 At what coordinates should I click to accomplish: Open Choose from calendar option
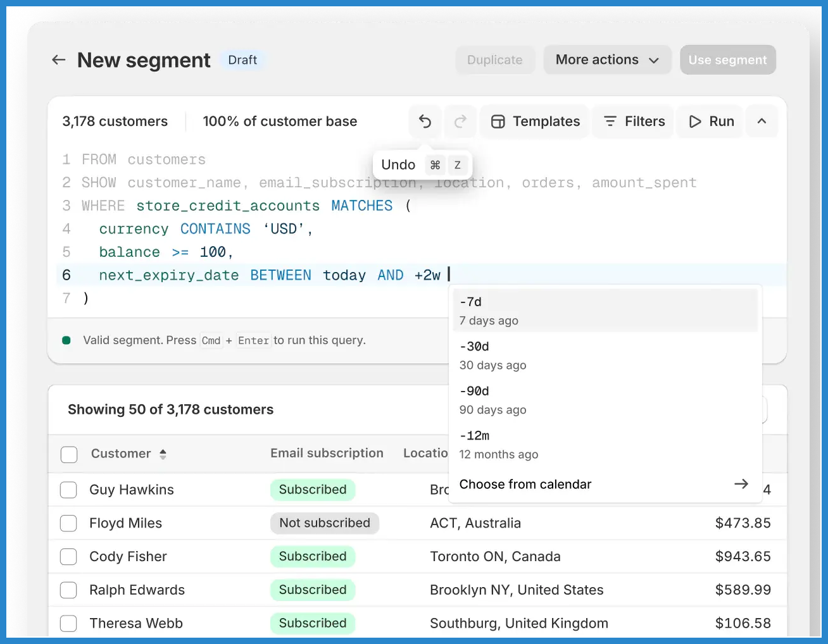click(605, 484)
